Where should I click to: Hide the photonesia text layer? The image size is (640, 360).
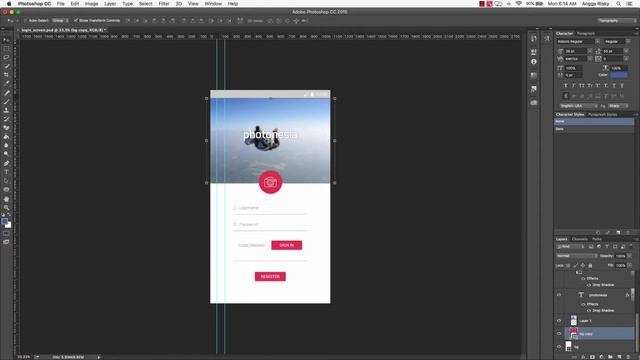[559, 295]
